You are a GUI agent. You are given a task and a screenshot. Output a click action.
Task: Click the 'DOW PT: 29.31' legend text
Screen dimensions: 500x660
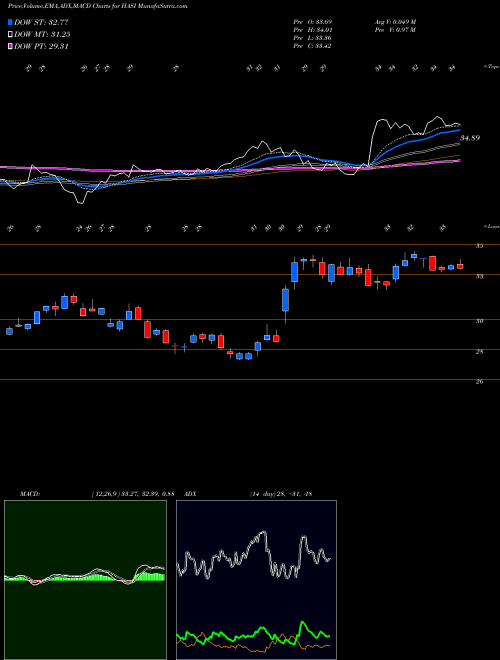click(x=41, y=47)
